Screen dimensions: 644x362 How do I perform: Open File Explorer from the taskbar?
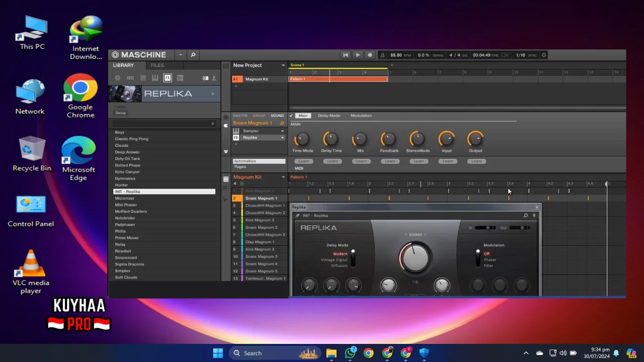(x=331, y=353)
